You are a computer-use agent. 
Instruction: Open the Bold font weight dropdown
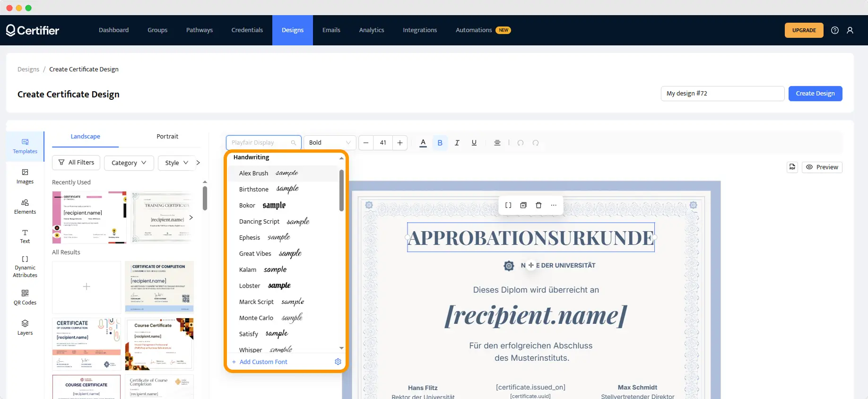click(330, 143)
